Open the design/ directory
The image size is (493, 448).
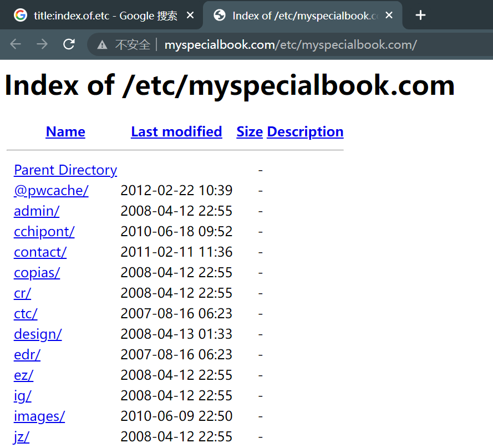click(x=38, y=334)
